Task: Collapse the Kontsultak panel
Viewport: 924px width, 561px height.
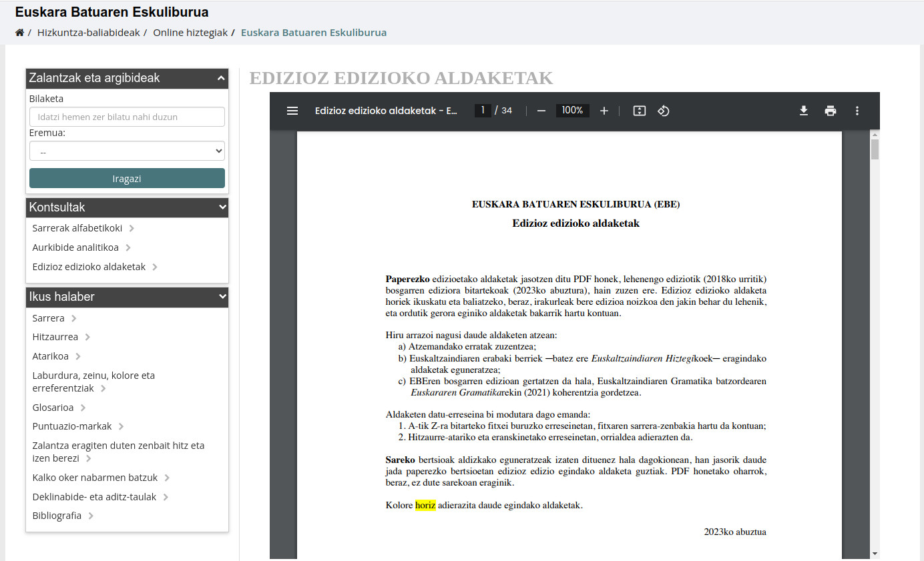Action: pos(222,207)
